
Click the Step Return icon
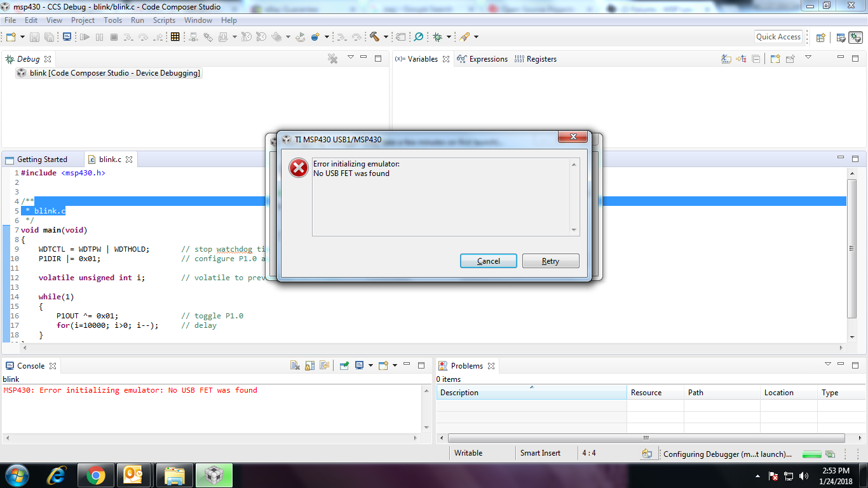pyautogui.click(x=159, y=37)
